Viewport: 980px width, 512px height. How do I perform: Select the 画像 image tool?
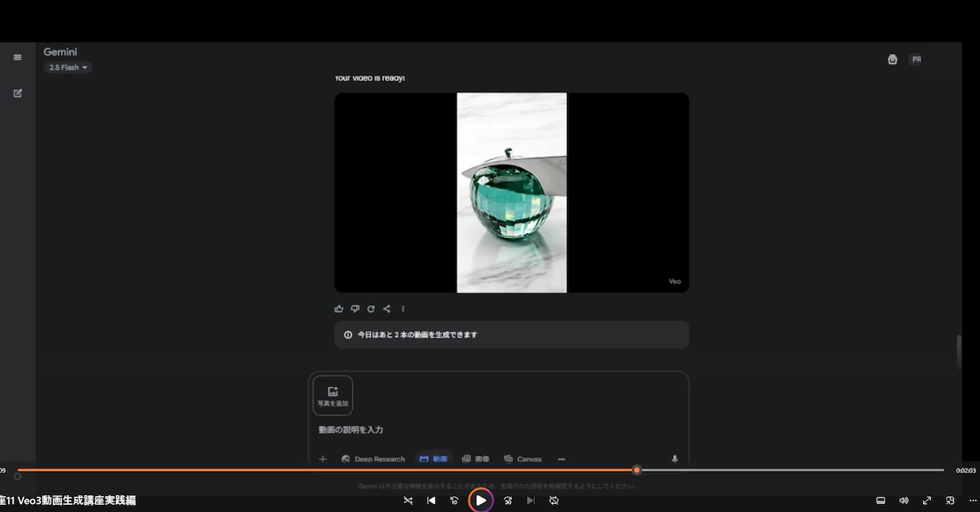coord(476,459)
